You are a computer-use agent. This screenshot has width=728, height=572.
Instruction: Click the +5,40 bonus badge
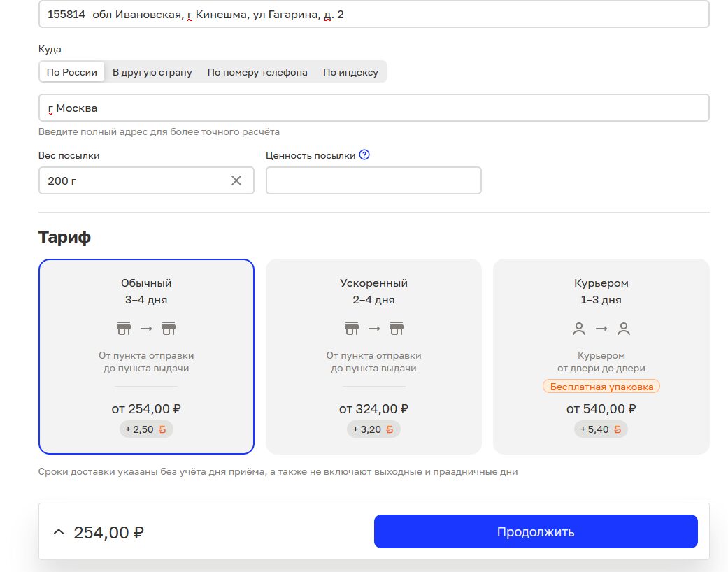(601, 429)
